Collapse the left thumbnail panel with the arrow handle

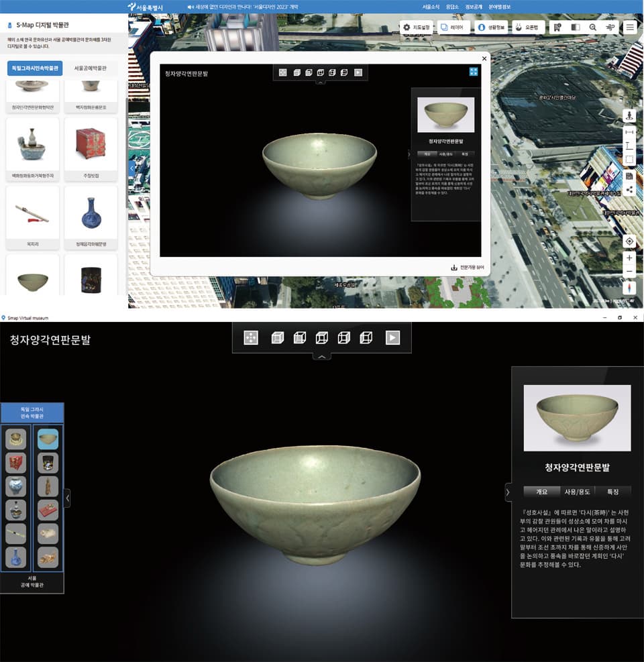67,498
